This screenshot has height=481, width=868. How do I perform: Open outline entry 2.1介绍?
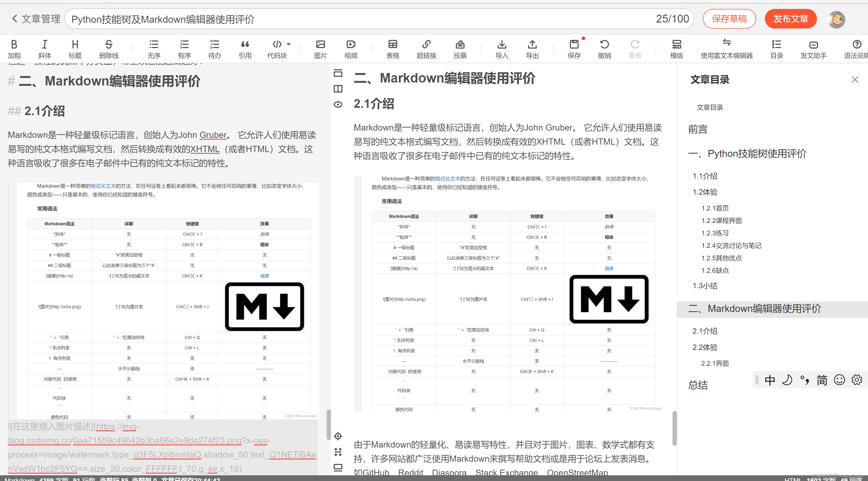coord(705,331)
